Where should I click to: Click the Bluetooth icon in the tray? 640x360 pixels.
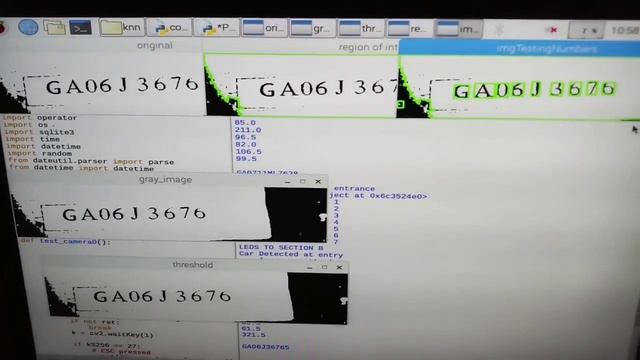pos(499,29)
